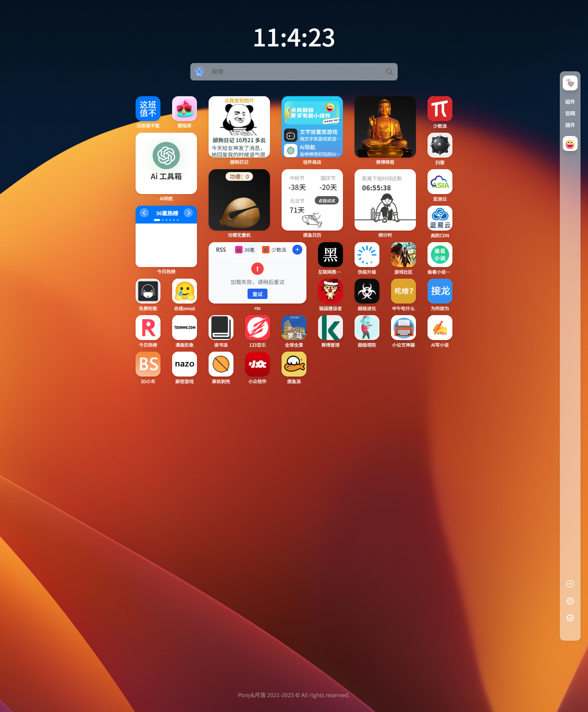The height and width of the screenshot is (712, 588).
Task: Switch to the 少数派 RSS tab
Action: pos(275,250)
